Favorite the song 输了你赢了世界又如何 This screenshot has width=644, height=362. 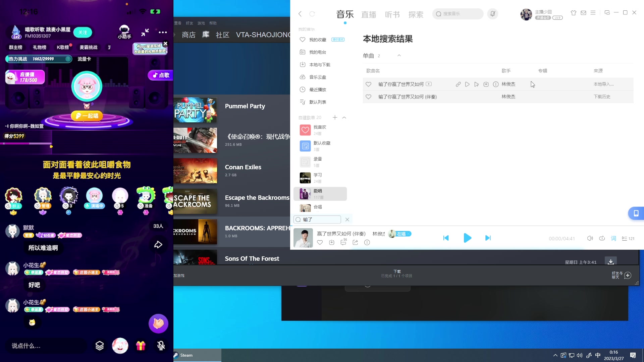[368, 84]
